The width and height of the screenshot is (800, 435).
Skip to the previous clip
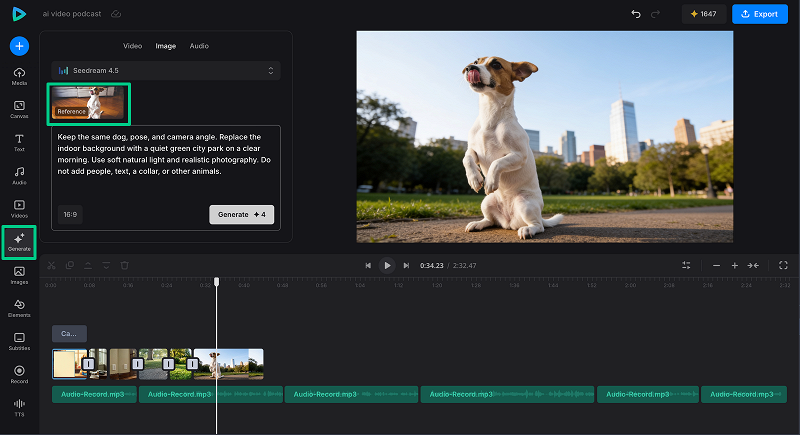(x=368, y=265)
